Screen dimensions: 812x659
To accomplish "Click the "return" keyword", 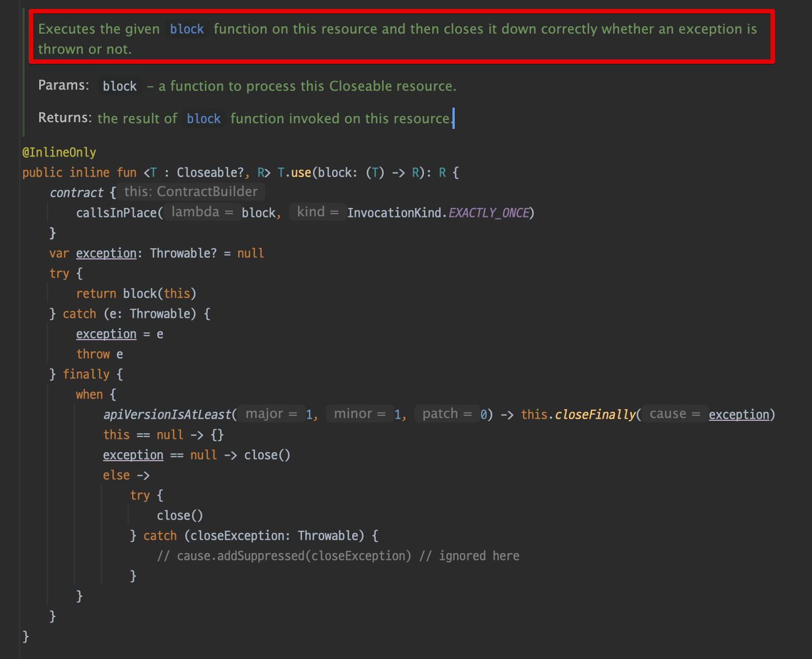I will pyautogui.click(x=96, y=294).
